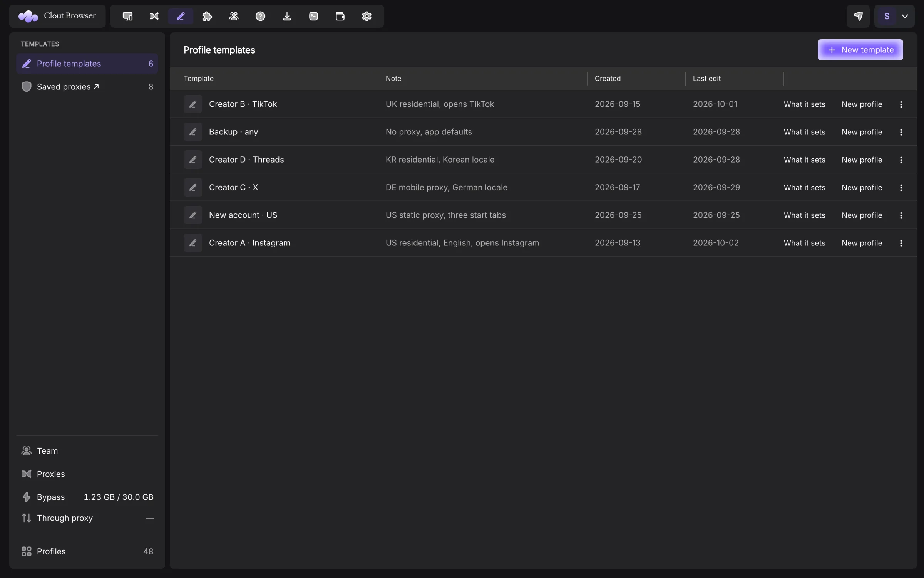Click New profile for Creator C · X

coord(862,188)
